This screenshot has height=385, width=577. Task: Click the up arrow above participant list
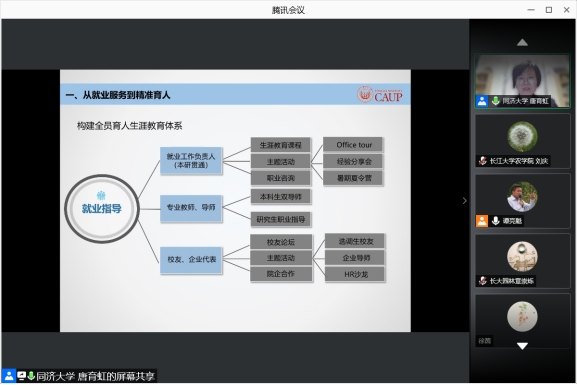[x=522, y=43]
